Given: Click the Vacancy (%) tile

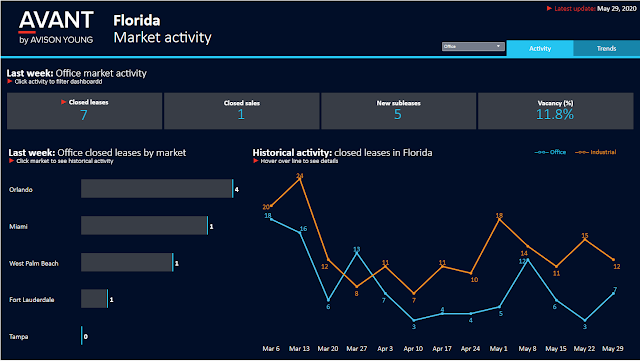Looking at the screenshot, I should 556,111.
